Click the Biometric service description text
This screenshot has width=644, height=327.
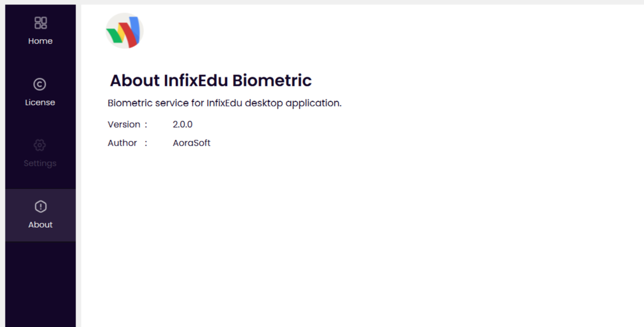[x=224, y=103]
